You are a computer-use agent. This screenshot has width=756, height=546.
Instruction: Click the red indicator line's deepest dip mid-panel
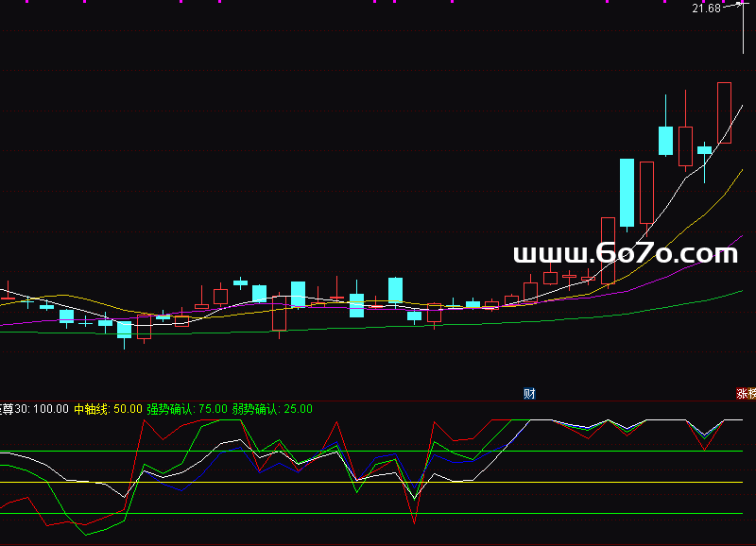pyautogui.click(x=414, y=521)
